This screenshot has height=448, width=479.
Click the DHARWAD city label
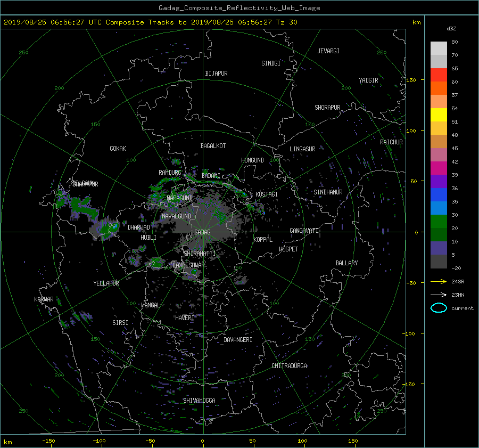[x=139, y=227]
